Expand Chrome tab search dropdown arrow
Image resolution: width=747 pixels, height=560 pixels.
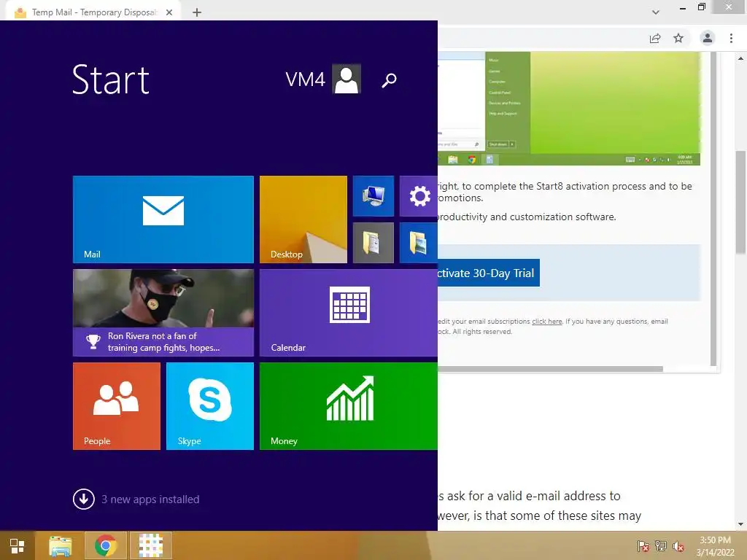click(656, 12)
